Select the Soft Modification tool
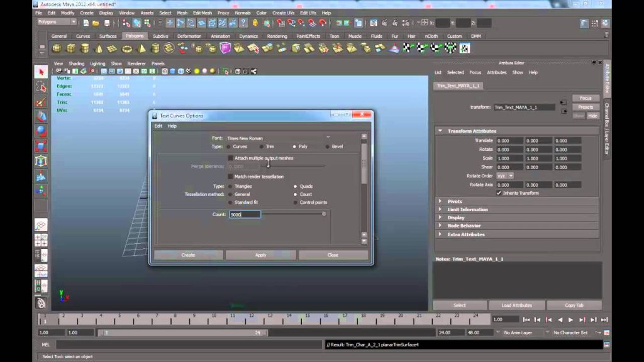Screen dimensions: 644x362 41,176
